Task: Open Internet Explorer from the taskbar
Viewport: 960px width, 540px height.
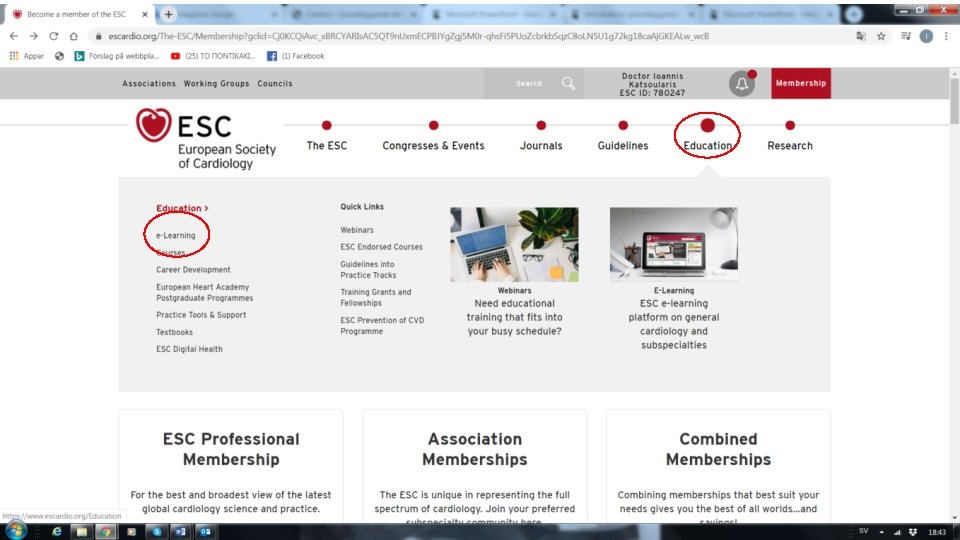Action: [56, 531]
